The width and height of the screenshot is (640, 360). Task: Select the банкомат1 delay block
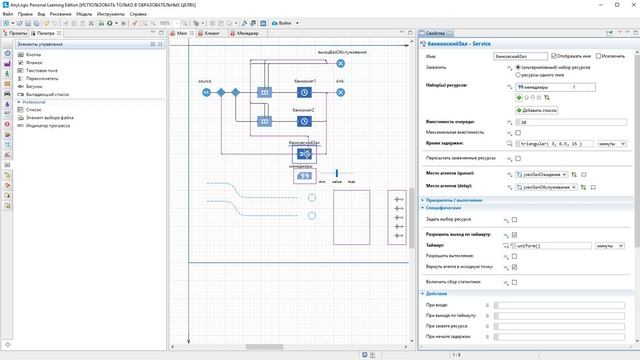tap(304, 93)
